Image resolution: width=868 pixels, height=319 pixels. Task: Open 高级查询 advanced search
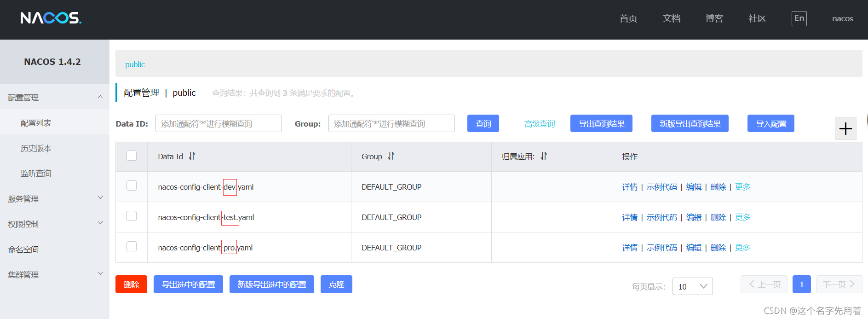coord(540,124)
